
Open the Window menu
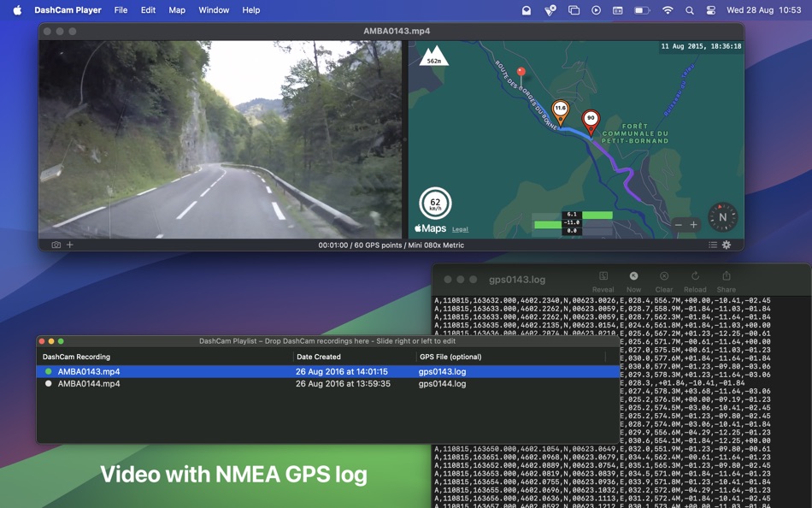pyautogui.click(x=214, y=10)
